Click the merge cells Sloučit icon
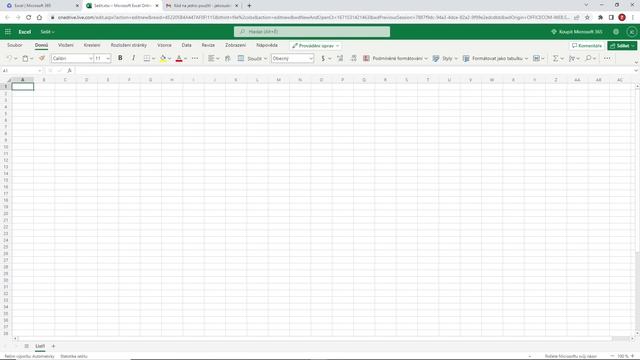The width and height of the screenshot is (640, 360). (241, 58)
